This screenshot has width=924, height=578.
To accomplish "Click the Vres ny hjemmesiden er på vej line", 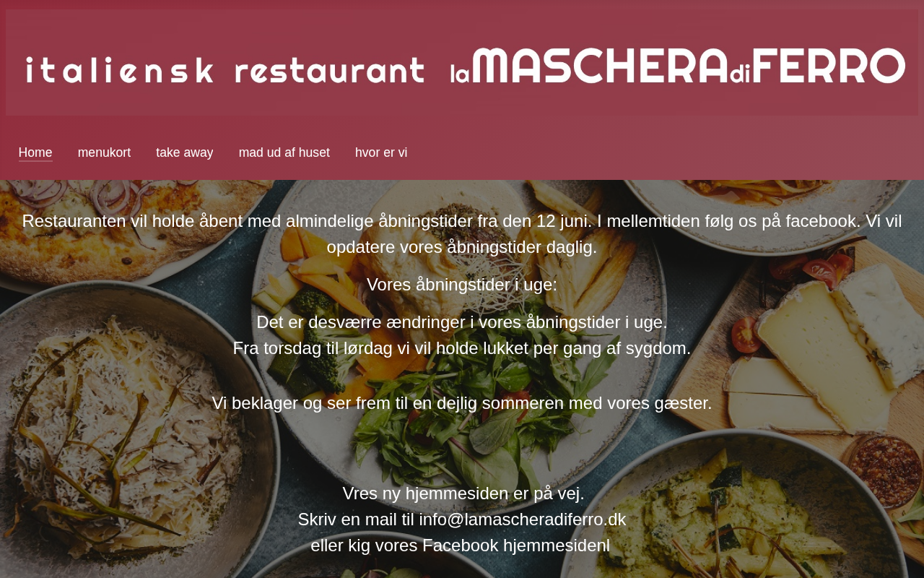I will (463, 493).
